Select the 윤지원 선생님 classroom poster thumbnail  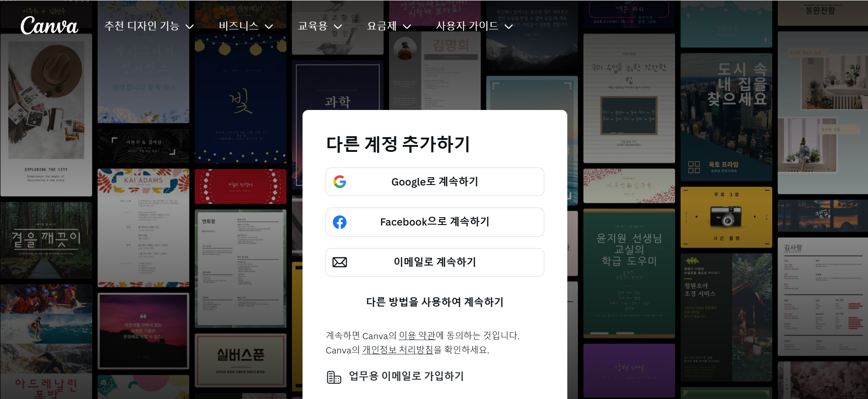pyautogui.click(x=629, y=273)
